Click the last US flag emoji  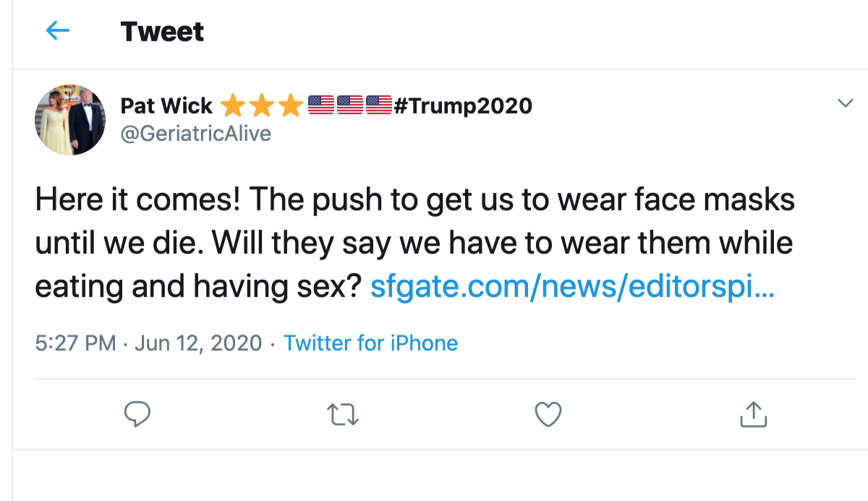(378, 106)
